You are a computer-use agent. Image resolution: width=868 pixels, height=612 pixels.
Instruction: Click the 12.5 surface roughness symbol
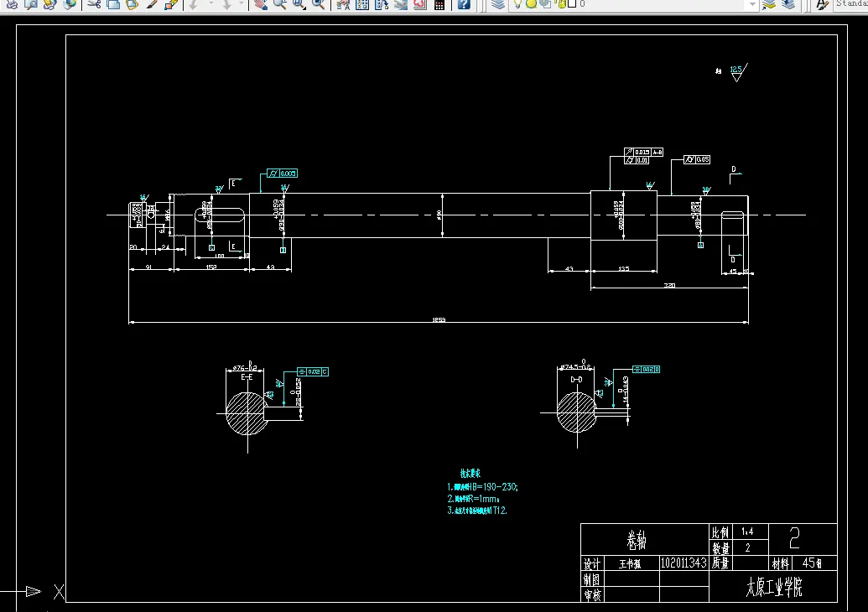pos(739,72)
